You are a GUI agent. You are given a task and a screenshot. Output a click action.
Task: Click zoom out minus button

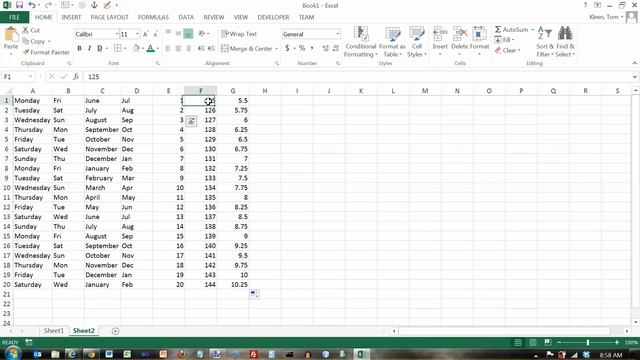[559, 342]
